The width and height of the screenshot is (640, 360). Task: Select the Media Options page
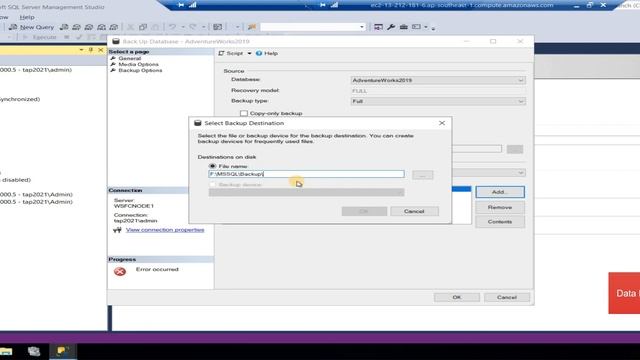click(x=138, y=64)
